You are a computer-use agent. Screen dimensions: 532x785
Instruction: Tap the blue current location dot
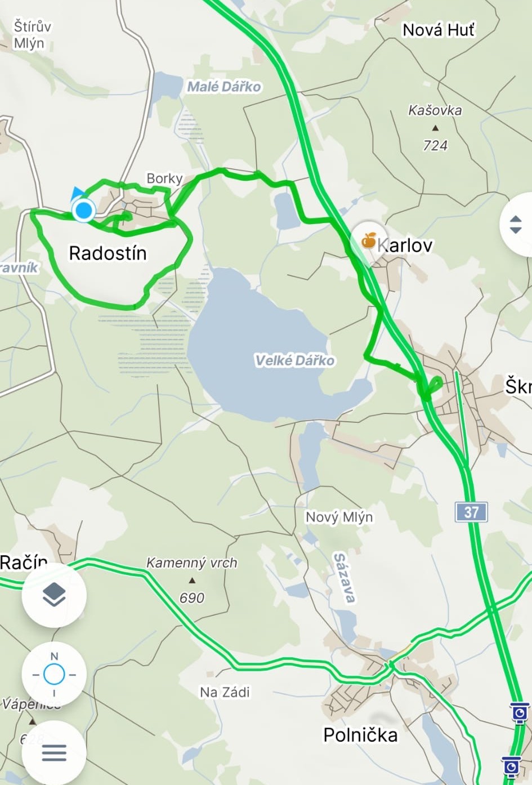[84, 211]
